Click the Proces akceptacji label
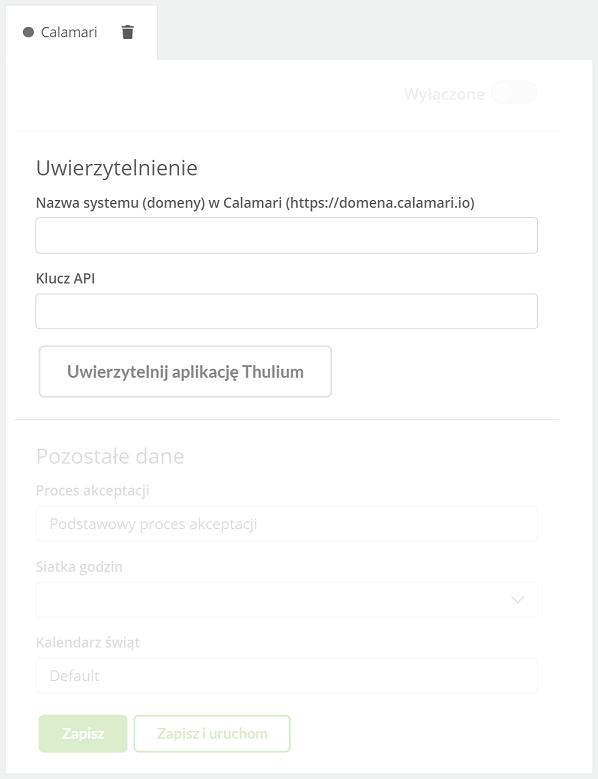This screenshot has width=598, height=779. pyautogui.click(x=92, y=490)
